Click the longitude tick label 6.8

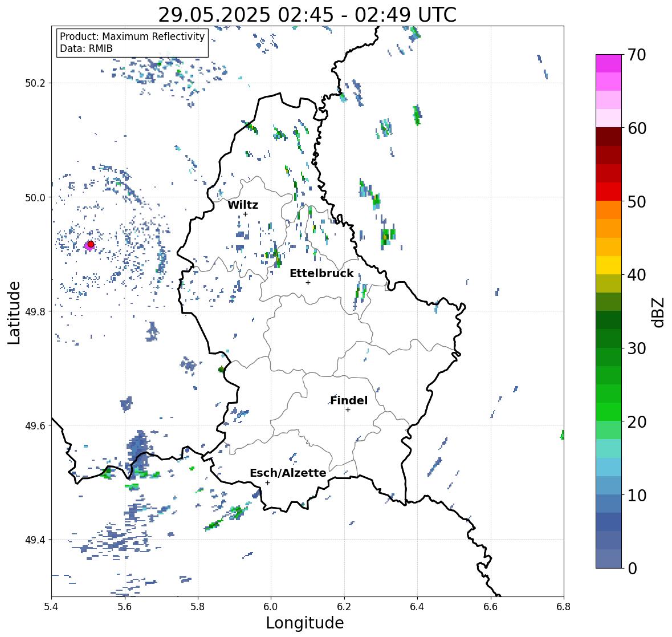(x=564, y=607)
